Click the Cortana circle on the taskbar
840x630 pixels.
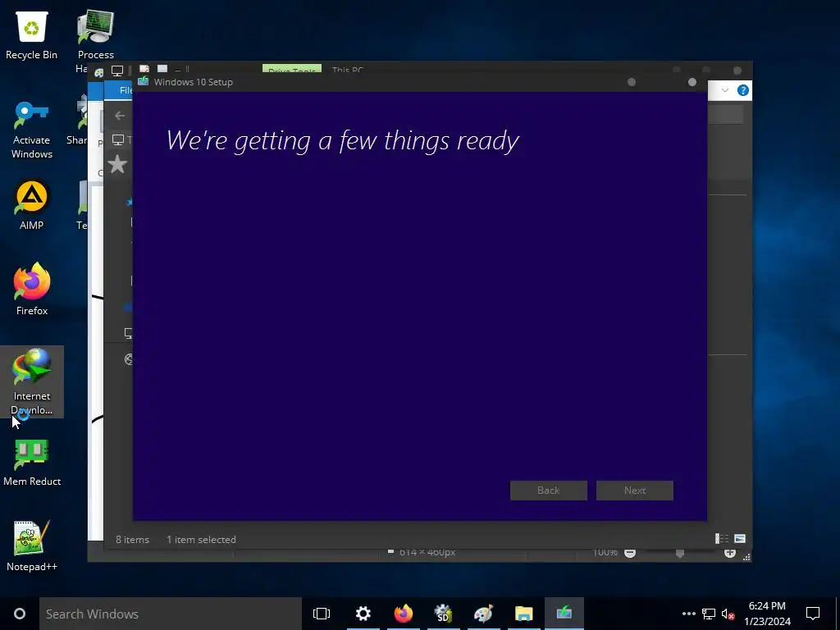[x=20, y=614]
